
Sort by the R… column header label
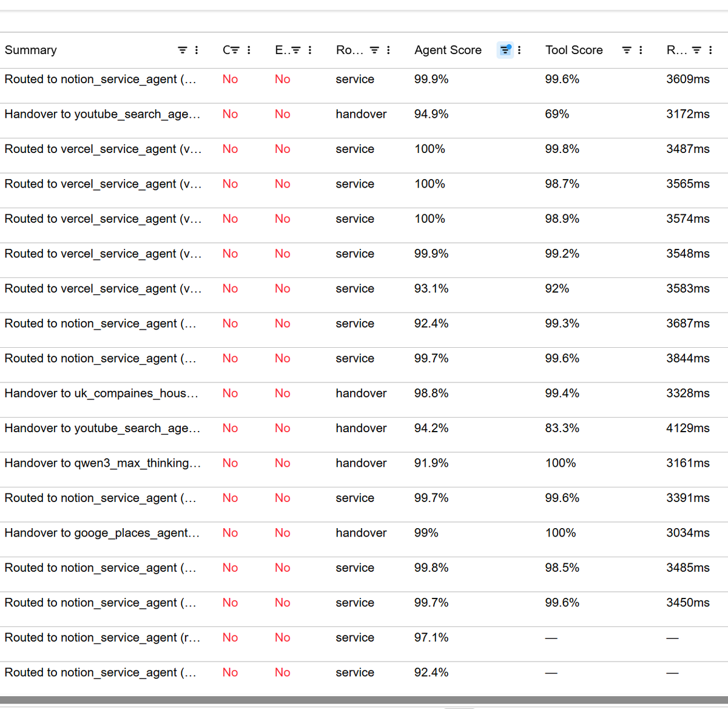[676, 50]
